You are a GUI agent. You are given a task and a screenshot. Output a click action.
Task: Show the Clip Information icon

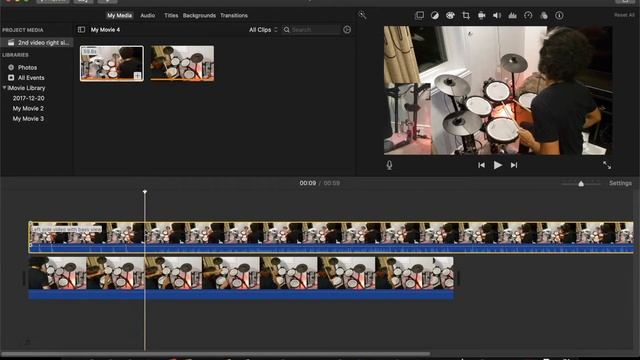559,16
